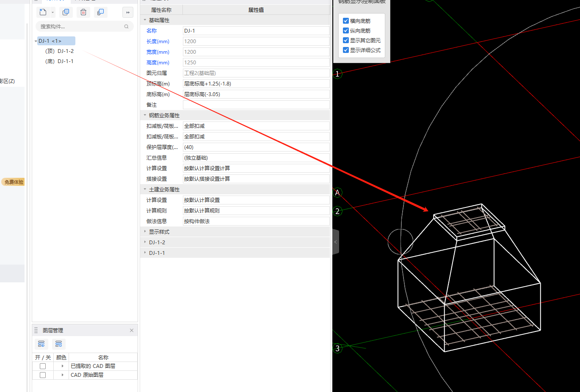Expand the DJ-1-2 property section
Screen dimensions: 580x392
[x=145, y=242]
